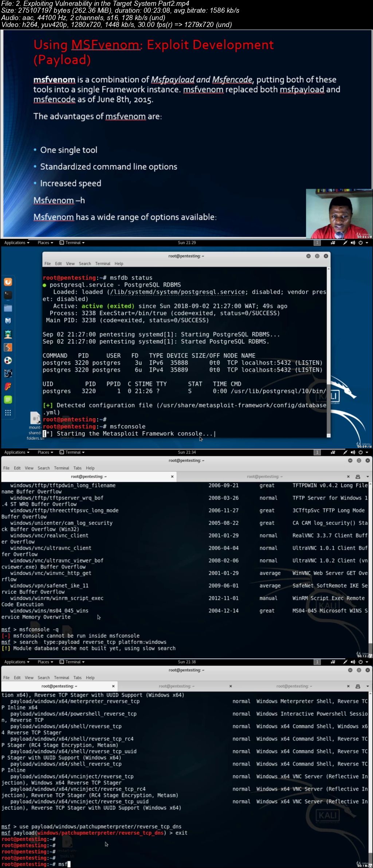Launch BeEF icon in the dock
This screenshot has width=373, height=868.
(8, 373)
